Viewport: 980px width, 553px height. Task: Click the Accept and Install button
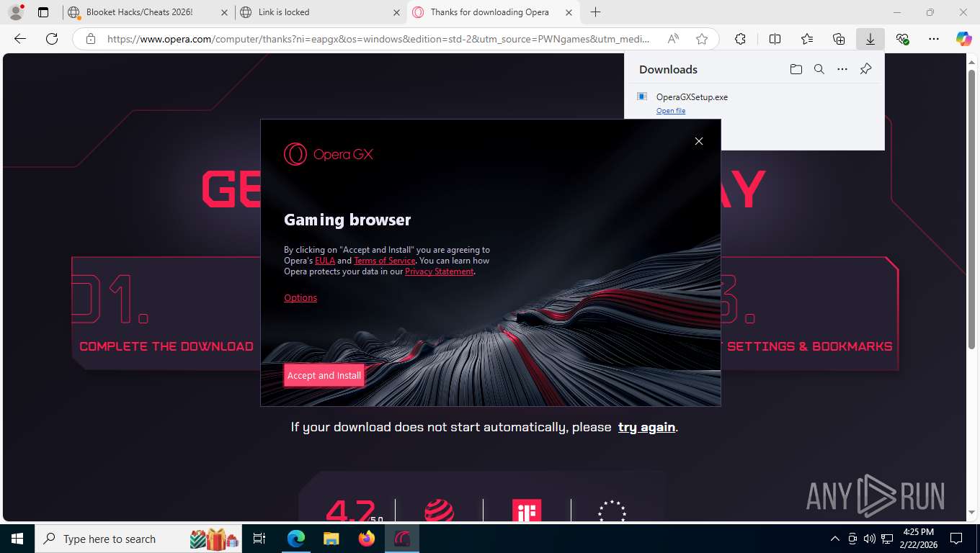tap(324, 375)
